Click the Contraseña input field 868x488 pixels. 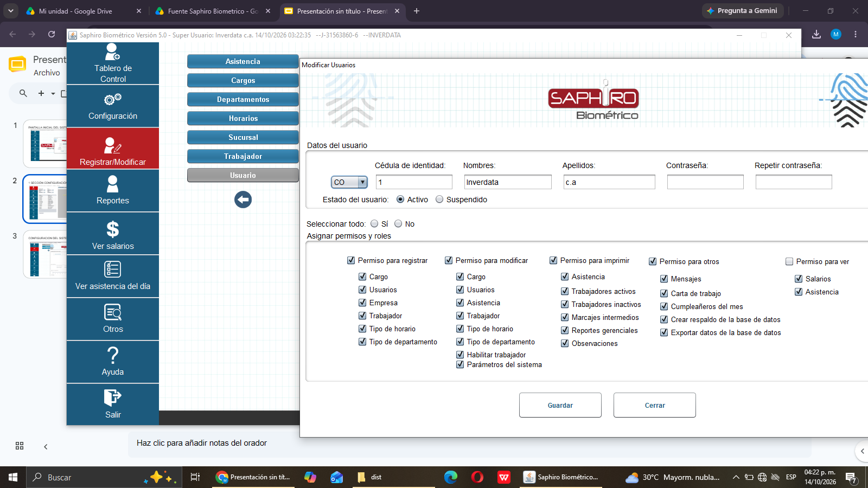pyautogui.click(x=705, y=182)
